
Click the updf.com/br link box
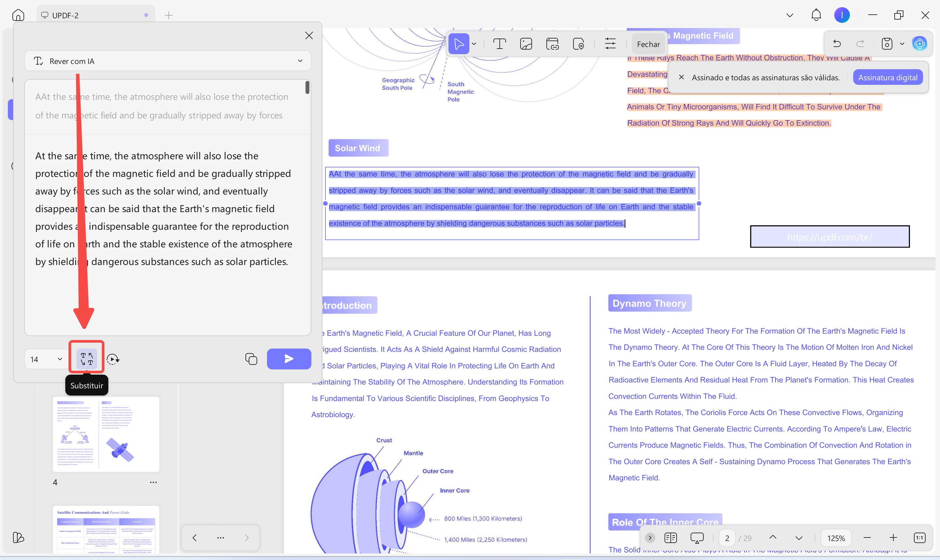pos(829,237)
